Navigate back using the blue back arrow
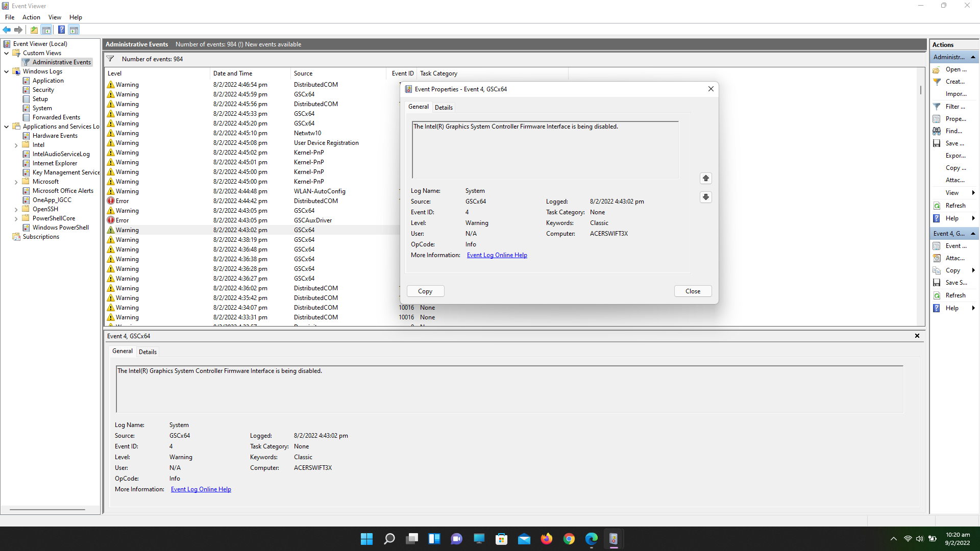This screenshot has height=551, width=980. tap(7, 30)
